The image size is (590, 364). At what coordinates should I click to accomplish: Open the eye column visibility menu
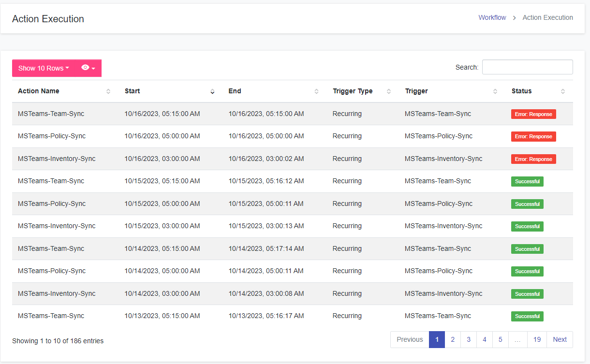[x=88, y=68]
